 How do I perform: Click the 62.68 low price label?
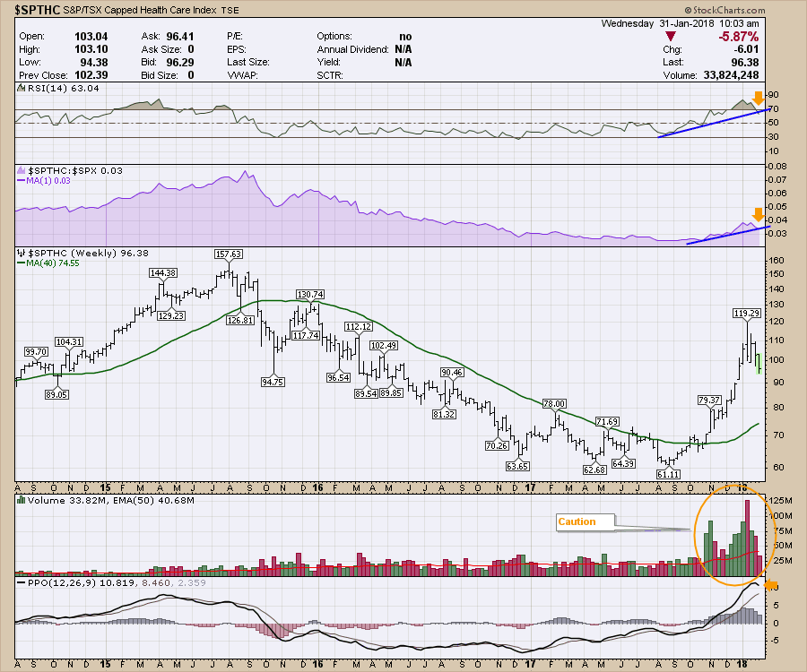click(594, 470)
